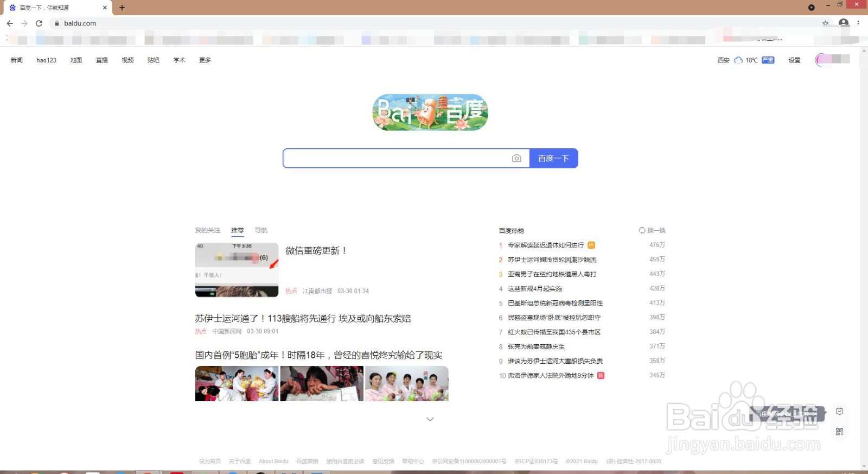Open the WeChat update article thumbnail
The width and height of the screenshot is (868, 474).
(237, 270)
